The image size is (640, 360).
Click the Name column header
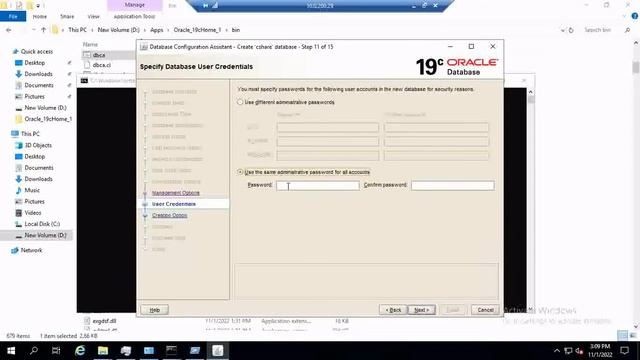pyautogui.click(x=90, y=44)
